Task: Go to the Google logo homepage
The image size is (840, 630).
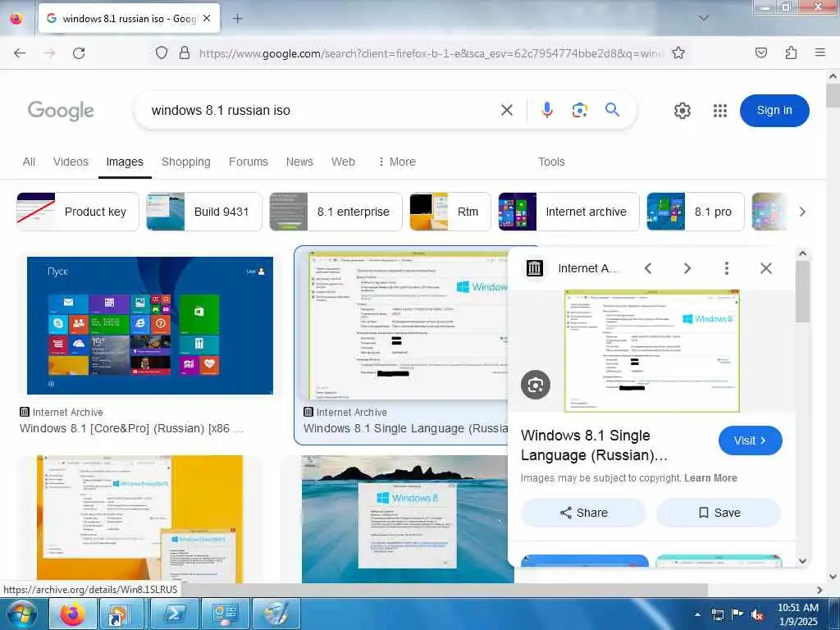Action: [x=61, y=111]
